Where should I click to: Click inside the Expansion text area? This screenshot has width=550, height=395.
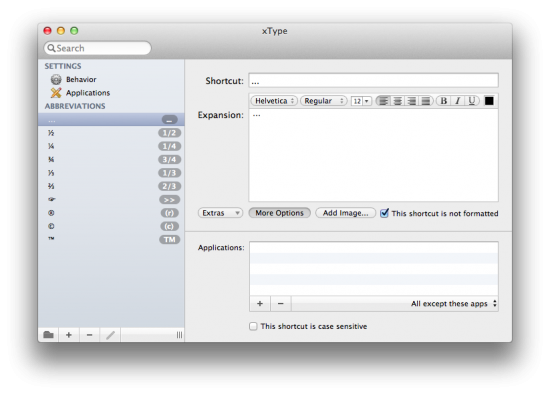coord(373,155)
